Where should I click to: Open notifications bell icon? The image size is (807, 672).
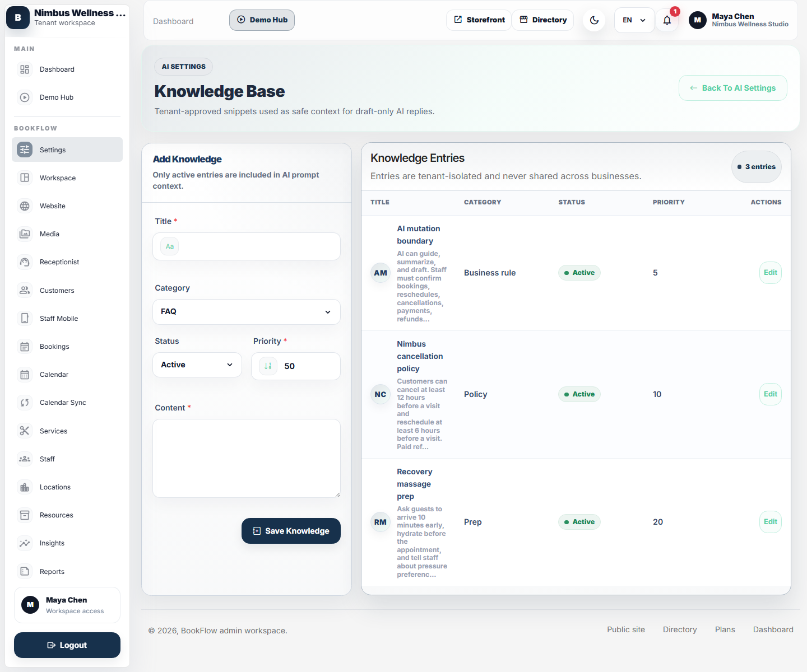(x=667, y=20)
